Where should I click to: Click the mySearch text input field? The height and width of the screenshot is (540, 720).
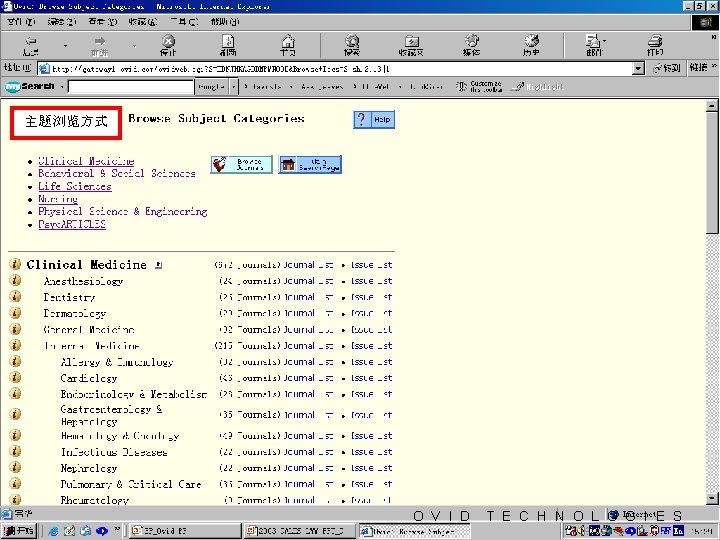[131, 86]
